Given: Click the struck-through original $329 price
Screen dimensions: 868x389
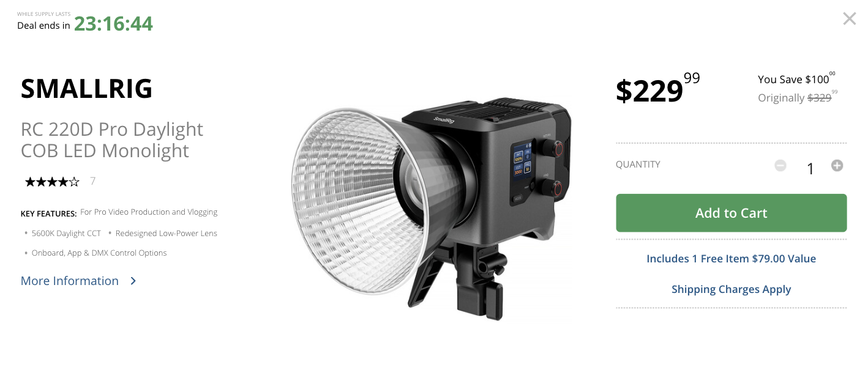Looking at the screenshot, I should (822, 97).
